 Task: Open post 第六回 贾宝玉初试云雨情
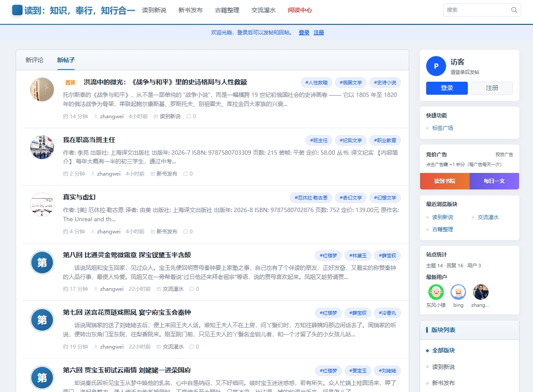(127, 370)
